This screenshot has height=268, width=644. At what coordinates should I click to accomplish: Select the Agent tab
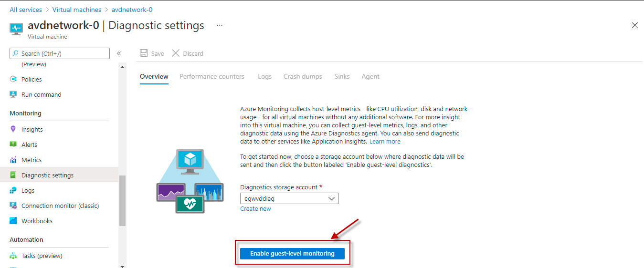[x=370, y=76]
